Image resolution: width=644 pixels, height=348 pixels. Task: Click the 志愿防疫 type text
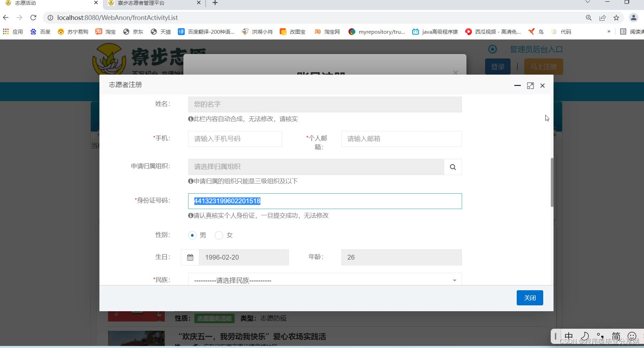(x=273, y=318)
